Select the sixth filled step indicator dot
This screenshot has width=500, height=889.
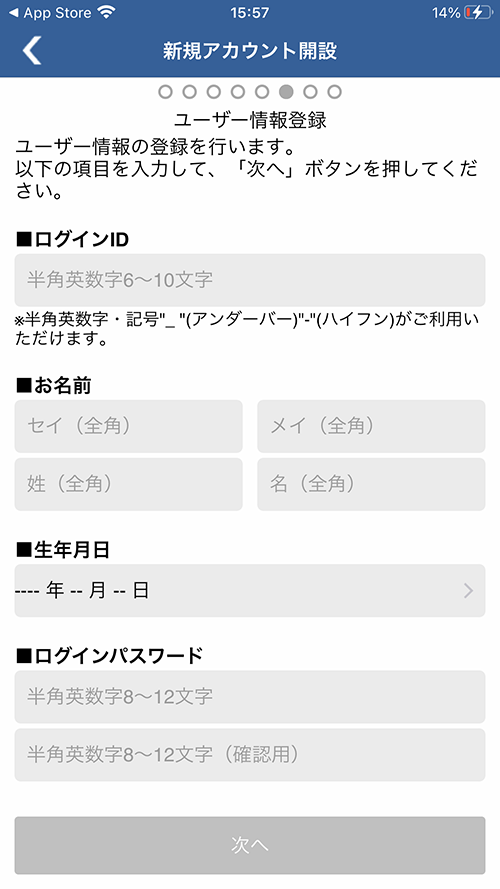pos(286,91)
